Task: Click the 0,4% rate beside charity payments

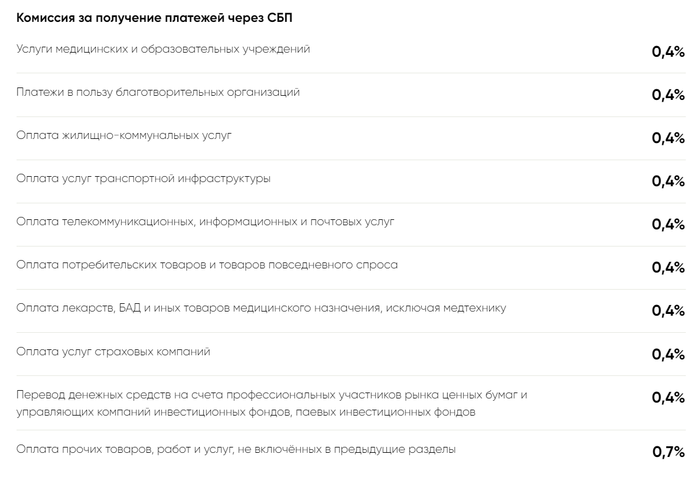Action: [x=668, y=95]
